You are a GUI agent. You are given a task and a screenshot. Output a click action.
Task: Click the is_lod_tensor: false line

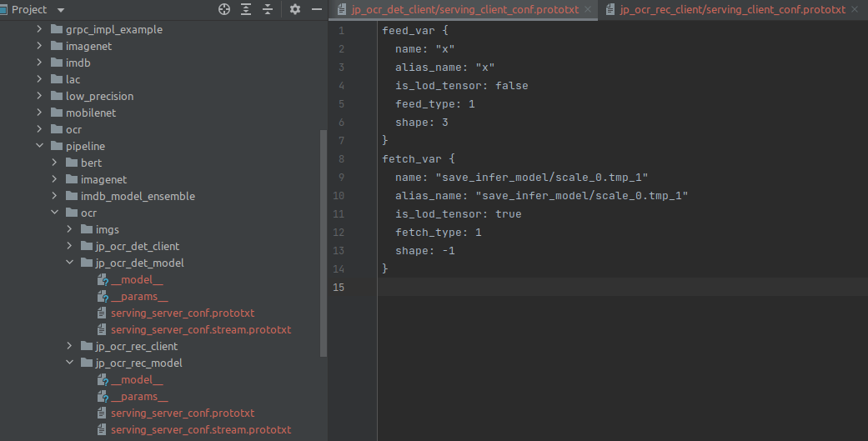point(462,85)
